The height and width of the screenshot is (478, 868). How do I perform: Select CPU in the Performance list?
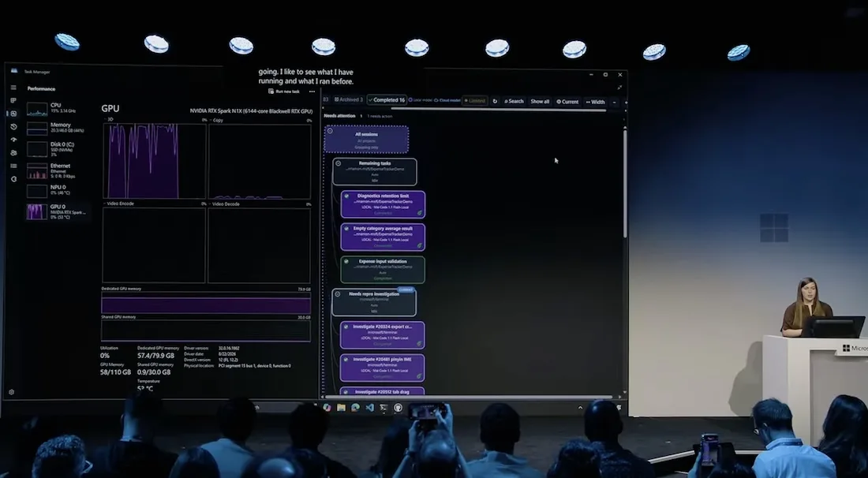[x=58, y=108]
